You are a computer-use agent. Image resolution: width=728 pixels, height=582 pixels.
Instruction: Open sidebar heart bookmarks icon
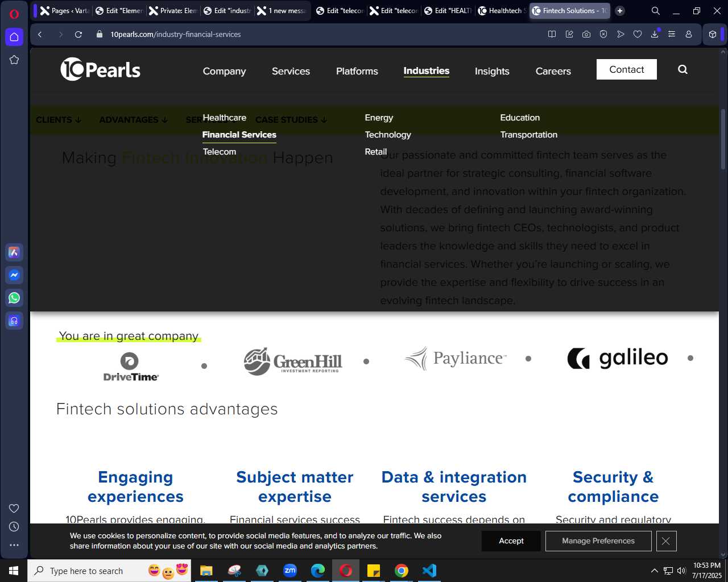14,509
